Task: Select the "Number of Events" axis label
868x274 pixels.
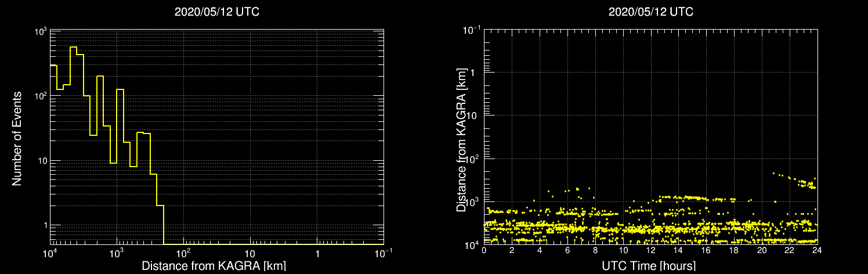Action: pos(17,138)
